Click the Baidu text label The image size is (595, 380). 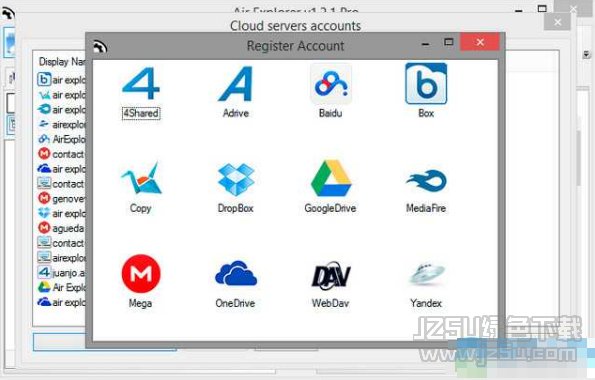(331, 113)
